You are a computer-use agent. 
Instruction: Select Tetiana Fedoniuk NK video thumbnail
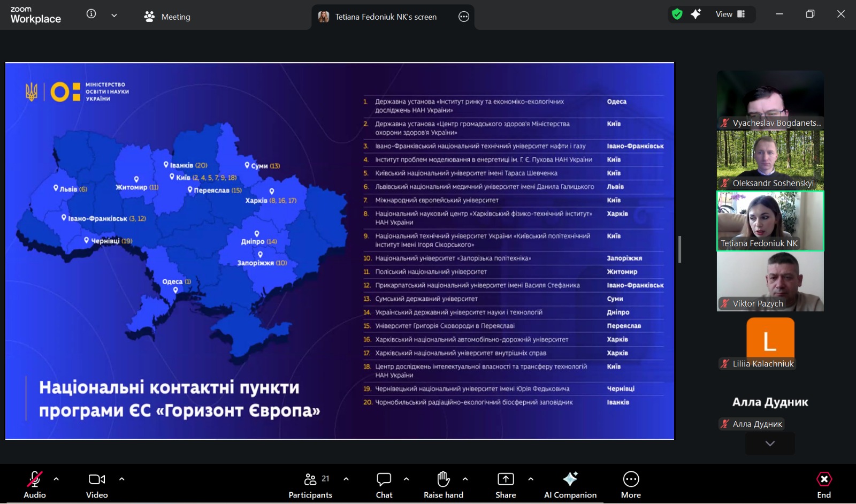pos(770,221)
